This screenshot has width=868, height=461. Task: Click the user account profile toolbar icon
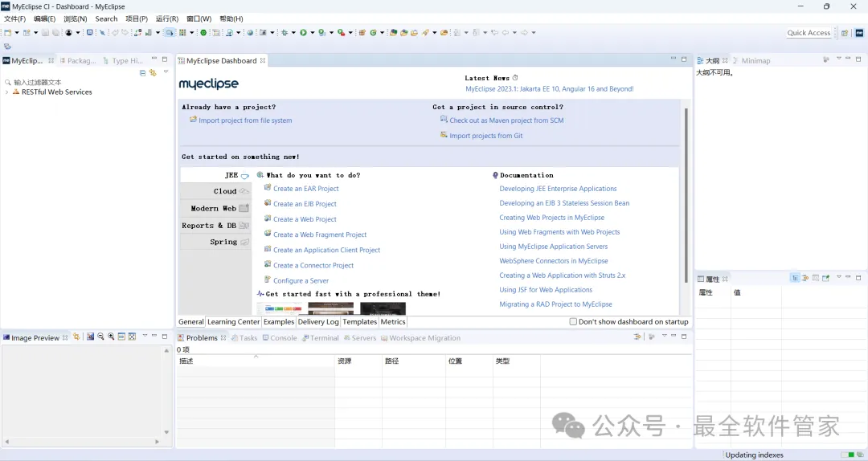68,33
